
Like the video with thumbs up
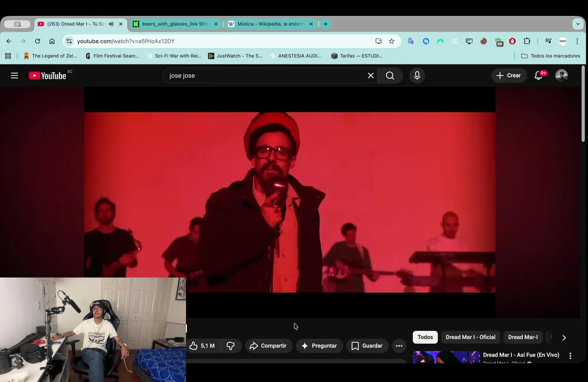pos(202,346)
